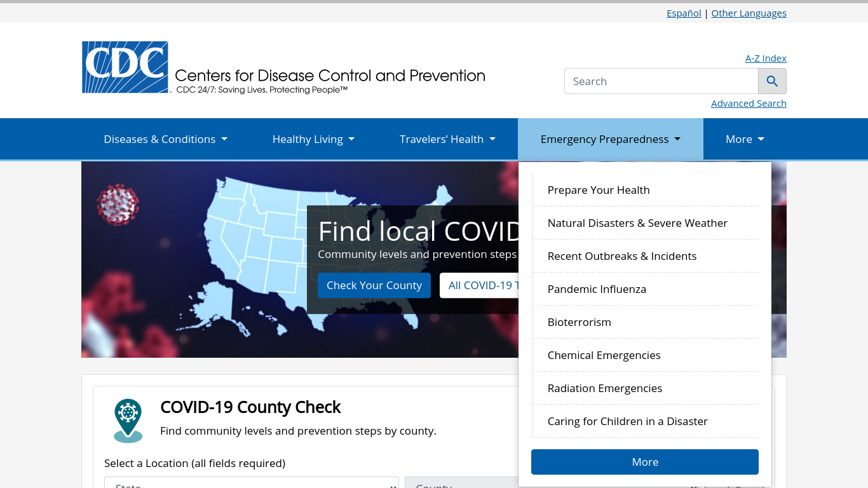Open Chemical Emergencies menu item
The height and width of the screenshot is (488, 868).
(646, 355)
